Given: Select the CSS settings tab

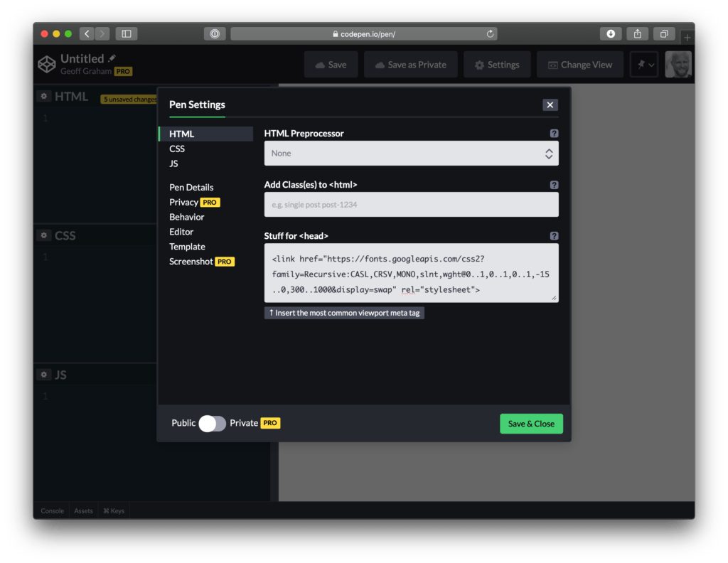Looking at the screenshot, I should 177,149.
